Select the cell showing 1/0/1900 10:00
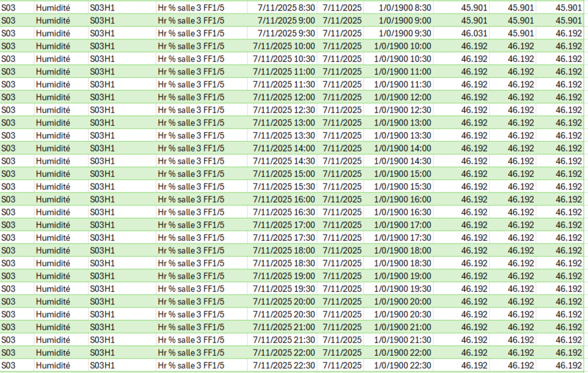 pos(404,46)
